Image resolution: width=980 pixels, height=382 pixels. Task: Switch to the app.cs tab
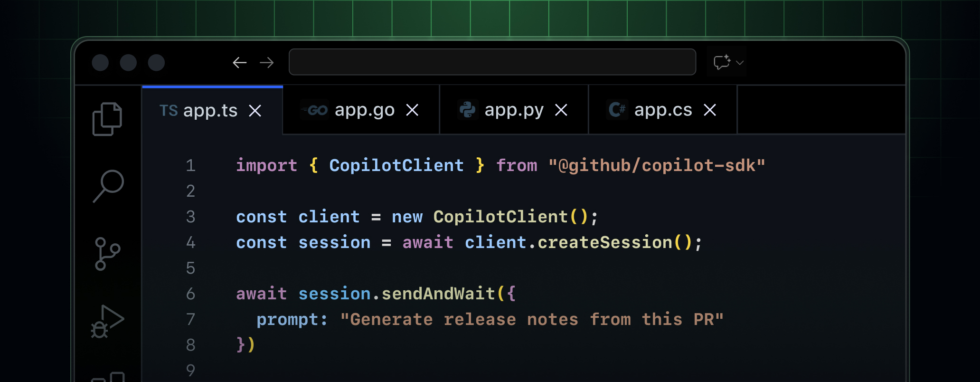point(663,110)
